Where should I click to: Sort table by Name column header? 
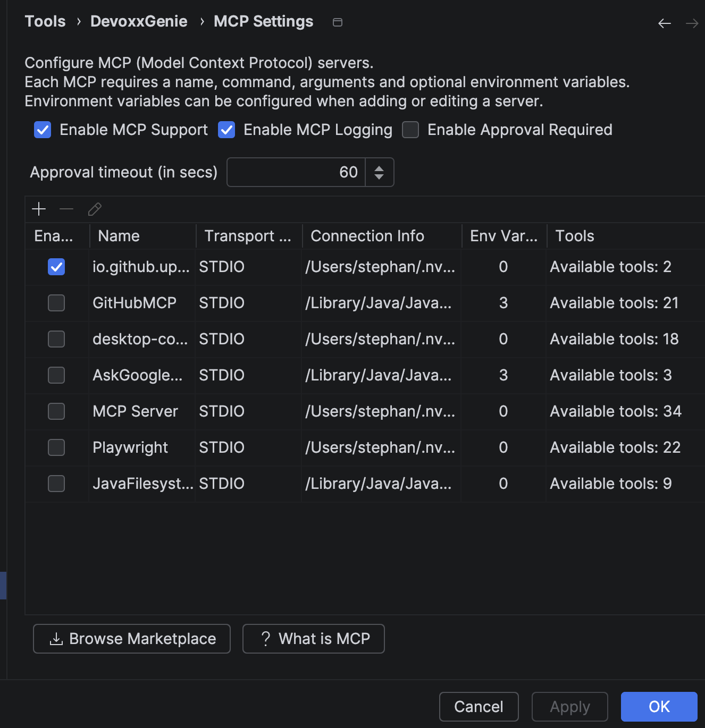pos(142,236)
